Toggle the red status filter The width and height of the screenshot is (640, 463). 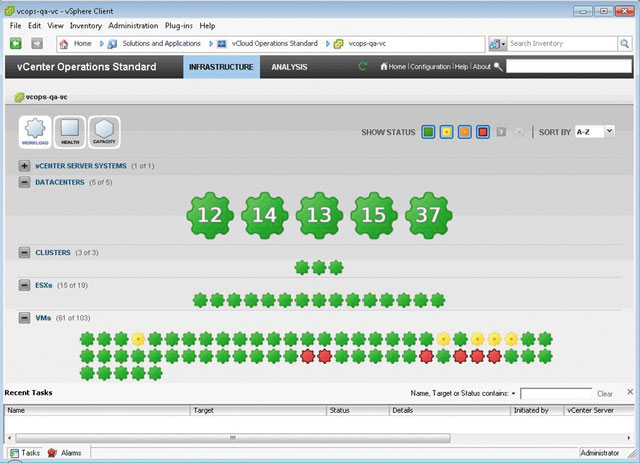pyautogui.click(x=482, y=132)
